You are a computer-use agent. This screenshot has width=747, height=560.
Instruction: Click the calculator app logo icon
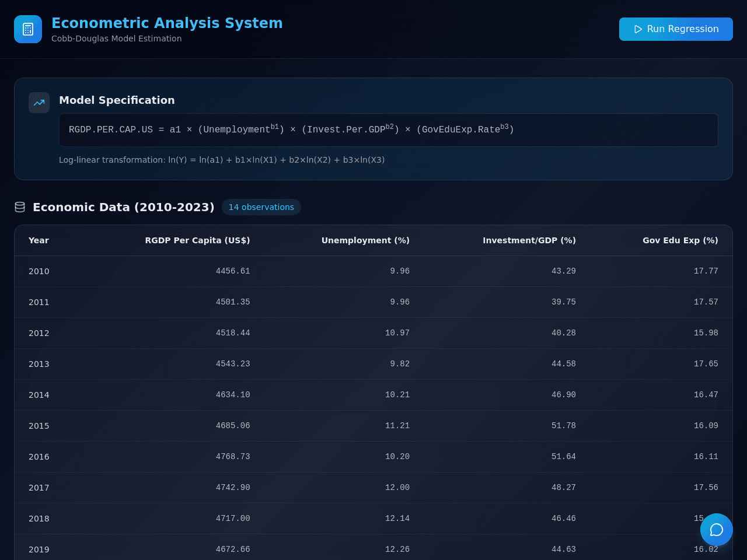tap(28, 29)
